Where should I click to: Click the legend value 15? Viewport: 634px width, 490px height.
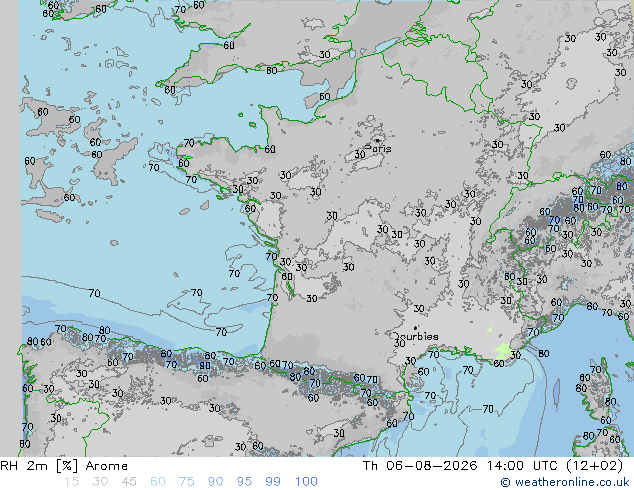click(71, 482)
